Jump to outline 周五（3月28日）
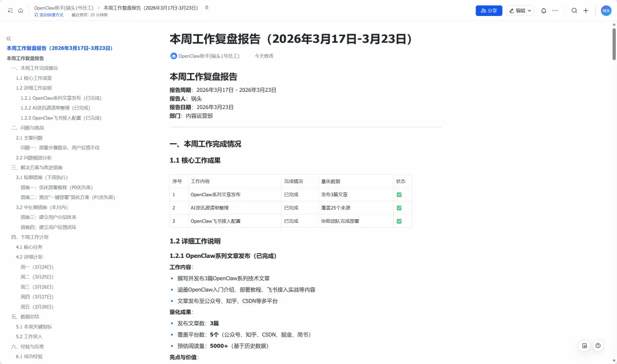Image resolution: width=617 pixels, height=364 pixels. (x=37, y=307)
